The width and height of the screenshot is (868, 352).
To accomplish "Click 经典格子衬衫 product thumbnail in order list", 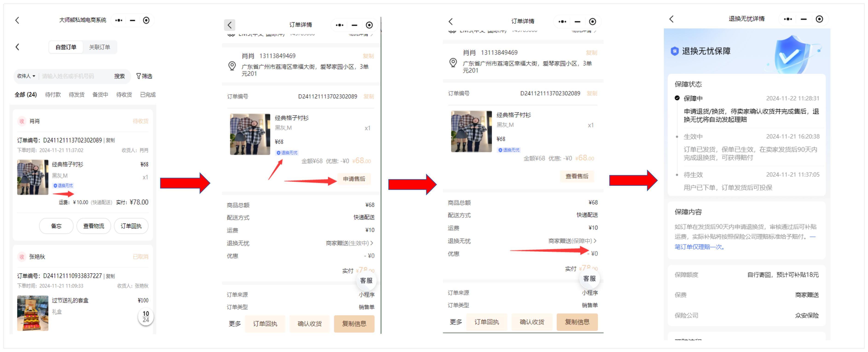I will 33,177.
